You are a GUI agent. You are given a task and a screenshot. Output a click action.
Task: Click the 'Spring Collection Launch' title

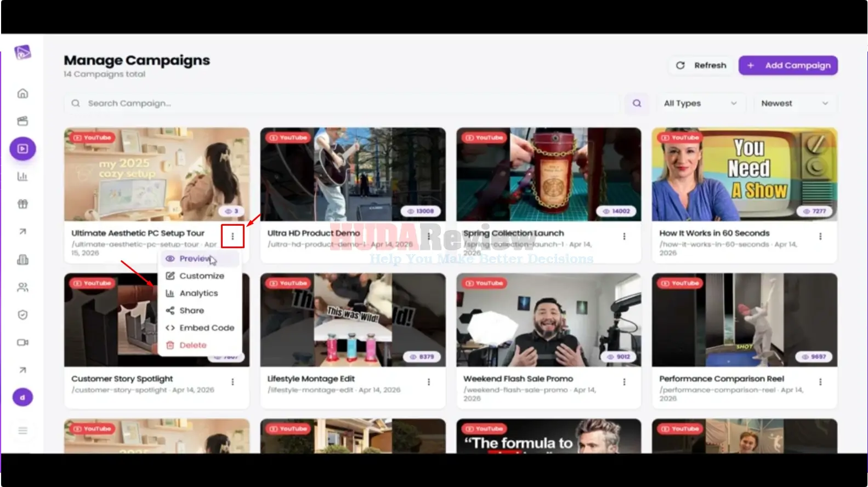coord(513,233)
